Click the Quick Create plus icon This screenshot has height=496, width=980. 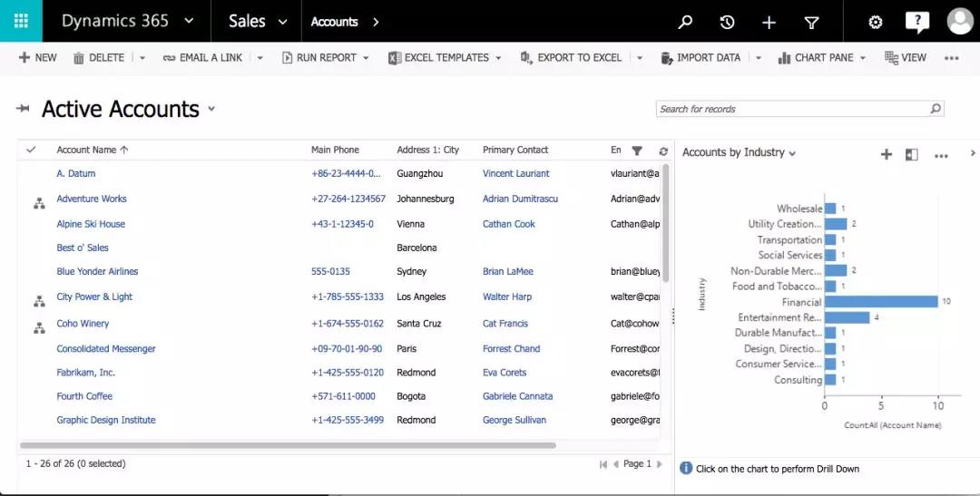tap(769, 22)
